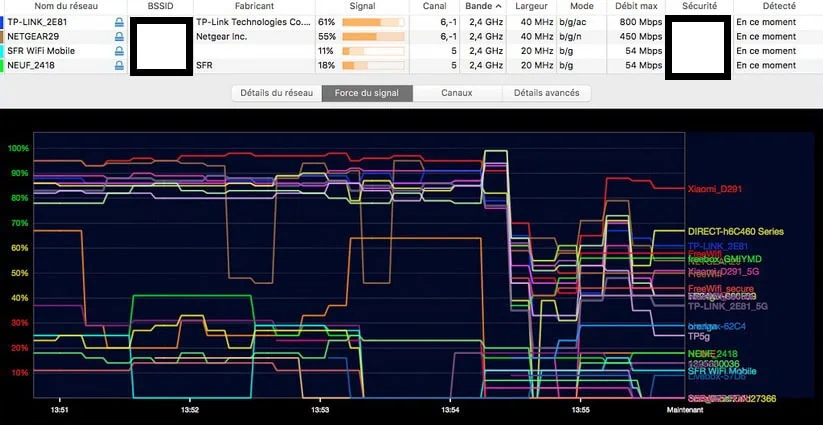Click the Xiaomi_D291 label in the graph

pyautogui.click(x=715, y=189)
